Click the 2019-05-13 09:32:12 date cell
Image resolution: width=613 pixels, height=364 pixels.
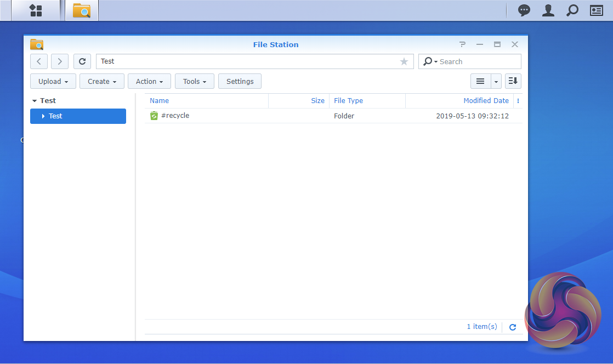point(472,116)
